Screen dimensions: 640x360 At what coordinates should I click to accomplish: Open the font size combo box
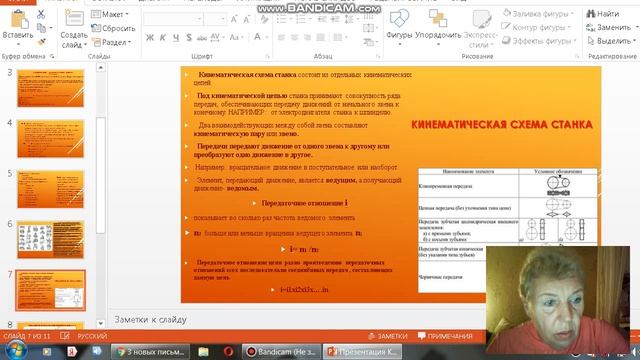click(x=215, y=19)
